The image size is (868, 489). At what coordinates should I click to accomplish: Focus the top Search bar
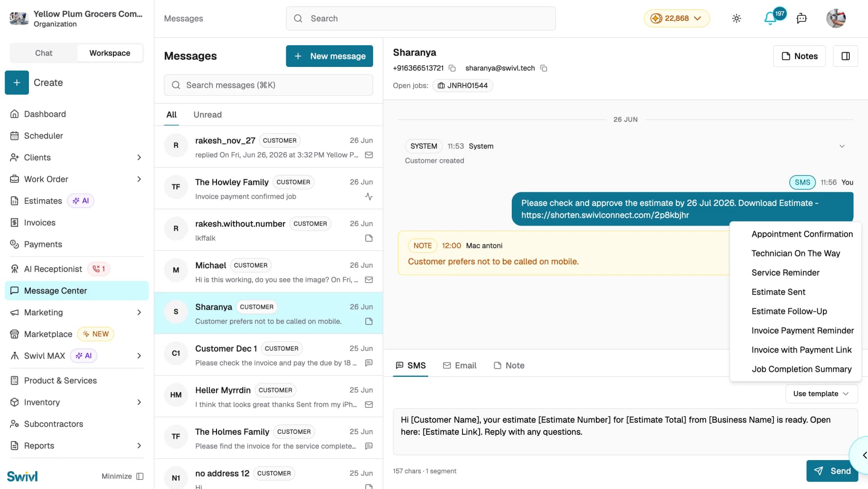(420, 19)
